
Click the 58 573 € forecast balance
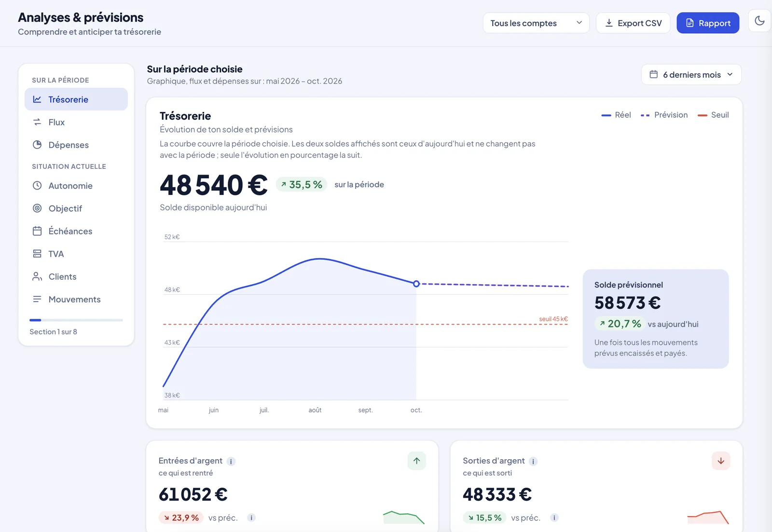click(627, 303)
